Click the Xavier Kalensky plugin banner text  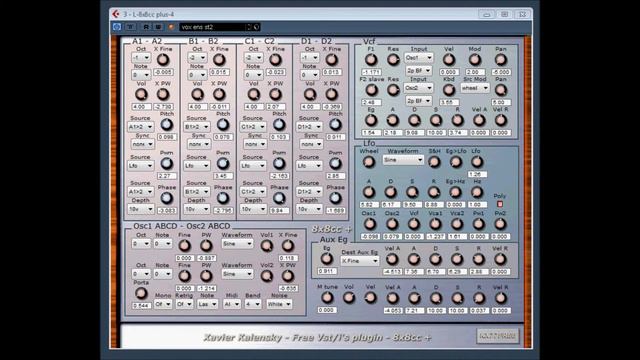coord(317,338)
